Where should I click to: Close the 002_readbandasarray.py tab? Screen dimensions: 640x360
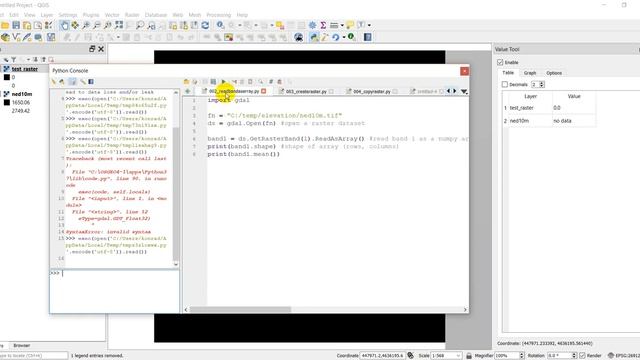(x=264, y=91)
